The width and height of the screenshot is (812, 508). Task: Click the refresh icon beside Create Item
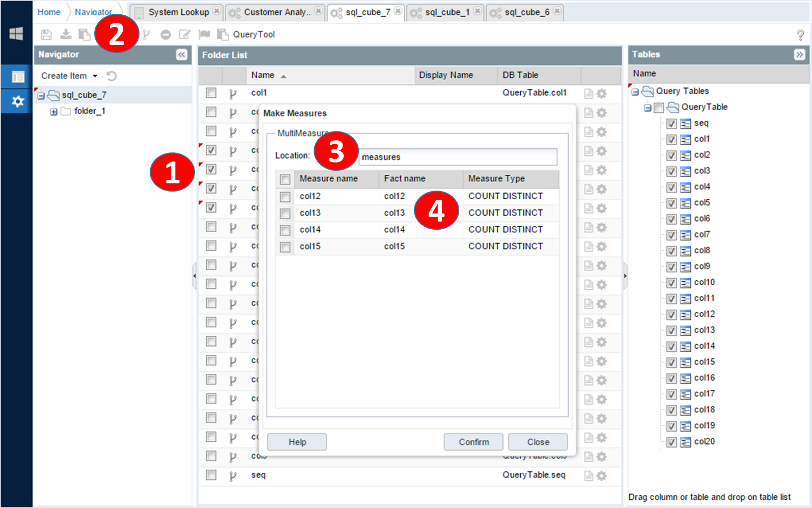(x=111, y=76)
